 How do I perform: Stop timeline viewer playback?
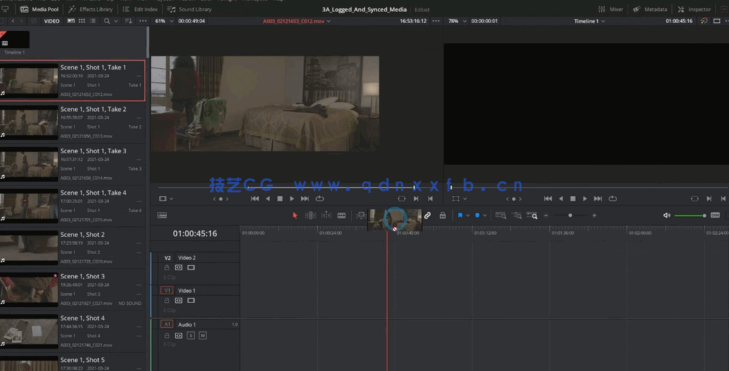click(x=573, y=199)
